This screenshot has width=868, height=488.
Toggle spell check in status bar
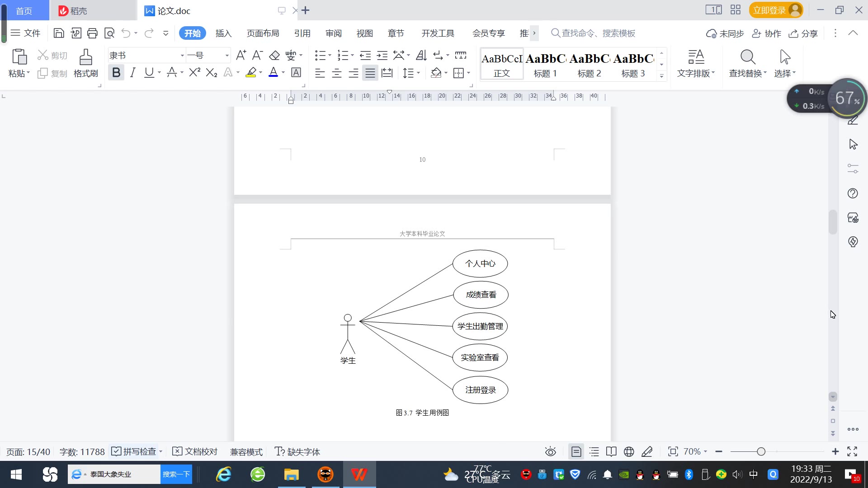click(x=134, y=451)
